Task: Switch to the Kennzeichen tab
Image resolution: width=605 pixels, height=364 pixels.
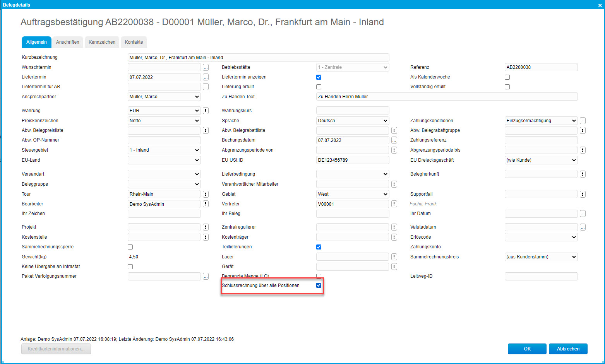Action: click(x=102, y=42)
